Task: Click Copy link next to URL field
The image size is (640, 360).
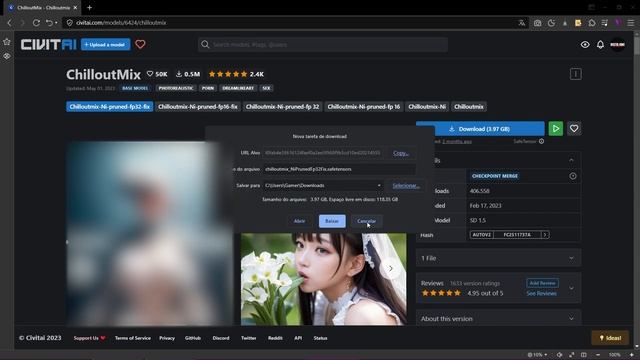Action: pyautogui.click(x=401, y=153)
